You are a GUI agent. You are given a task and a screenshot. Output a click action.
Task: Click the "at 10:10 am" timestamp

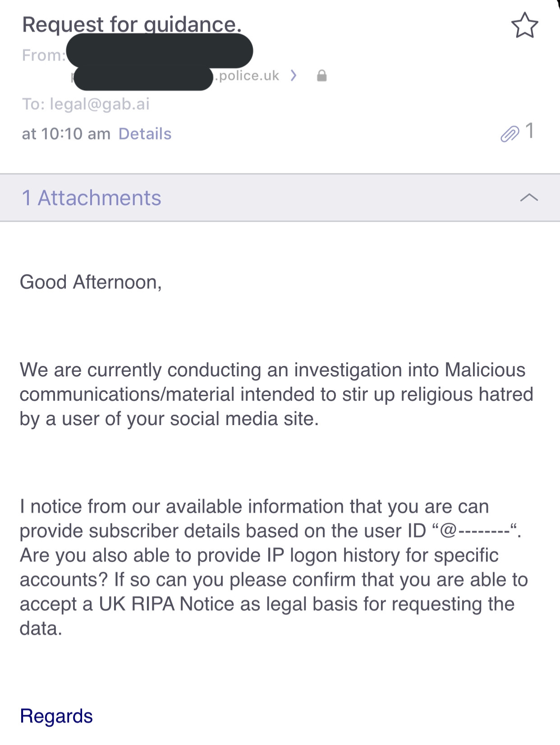66,134
